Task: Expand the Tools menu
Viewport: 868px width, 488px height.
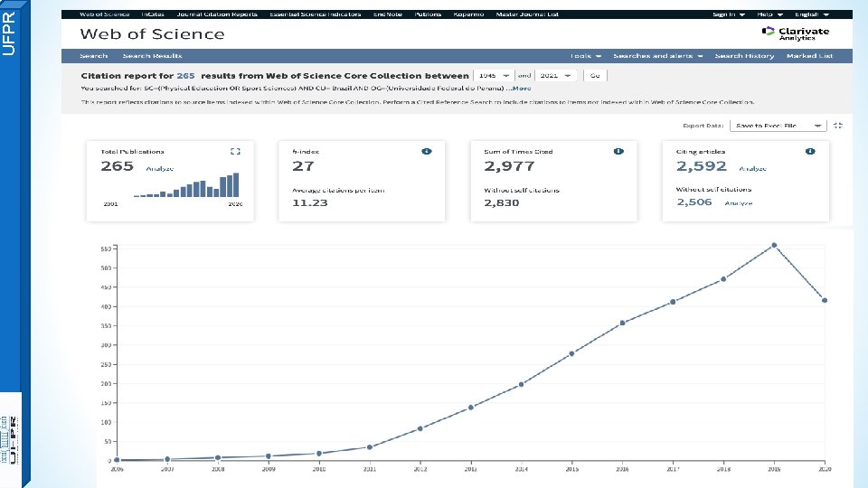Action: pyautogui.click(x=586, y=56)
